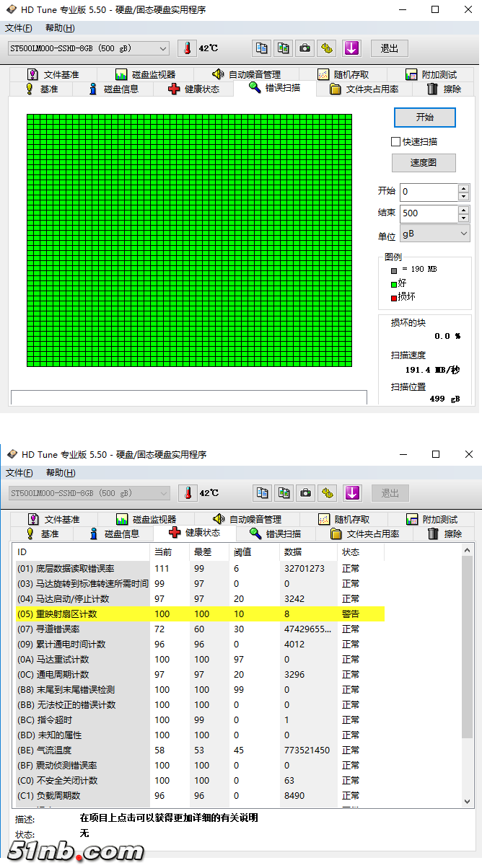482x868 pixels.
Task: Switch to 错误扫描 tab in 健康状态 window
Action: pos(275,533)
